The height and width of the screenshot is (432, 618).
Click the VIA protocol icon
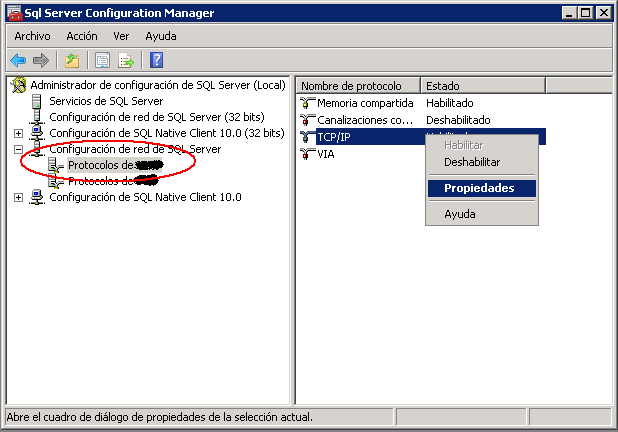pyautogui.click(x=307, y=154)
